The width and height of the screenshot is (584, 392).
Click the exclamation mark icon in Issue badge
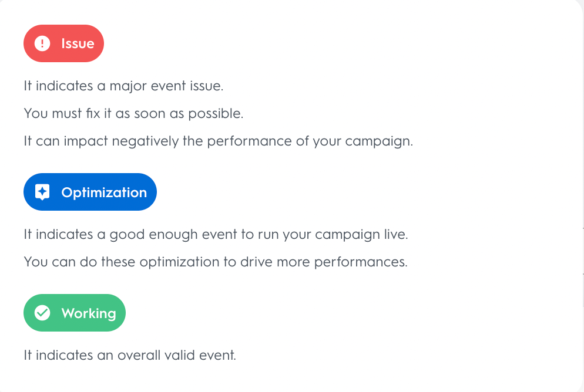pyautogui.click(x=42, y=43)
